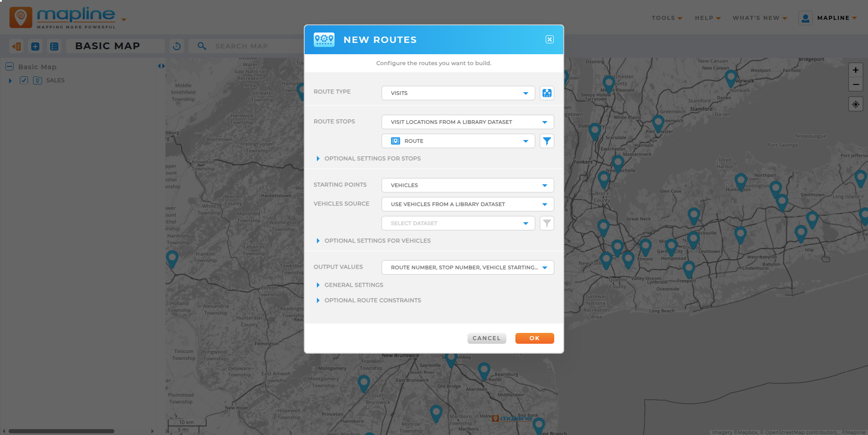Collapse the Basic Map group using the minus toggle
Screen dimensions: 868x435
9,66
